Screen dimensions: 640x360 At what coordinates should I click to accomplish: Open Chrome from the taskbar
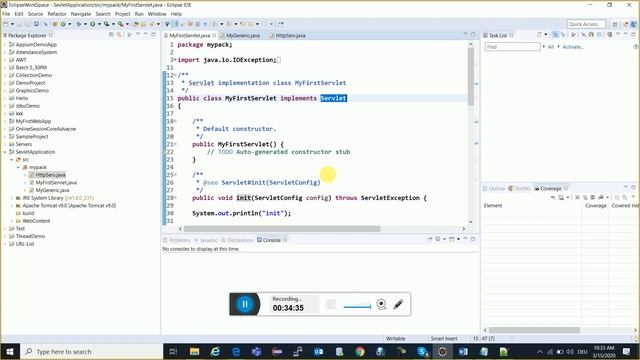[360, 351]
